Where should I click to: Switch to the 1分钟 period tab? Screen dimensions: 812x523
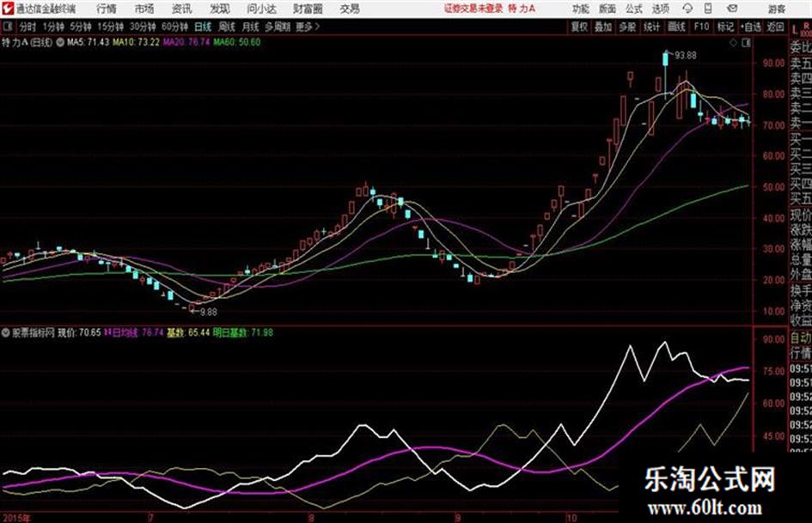pos(53,27)
